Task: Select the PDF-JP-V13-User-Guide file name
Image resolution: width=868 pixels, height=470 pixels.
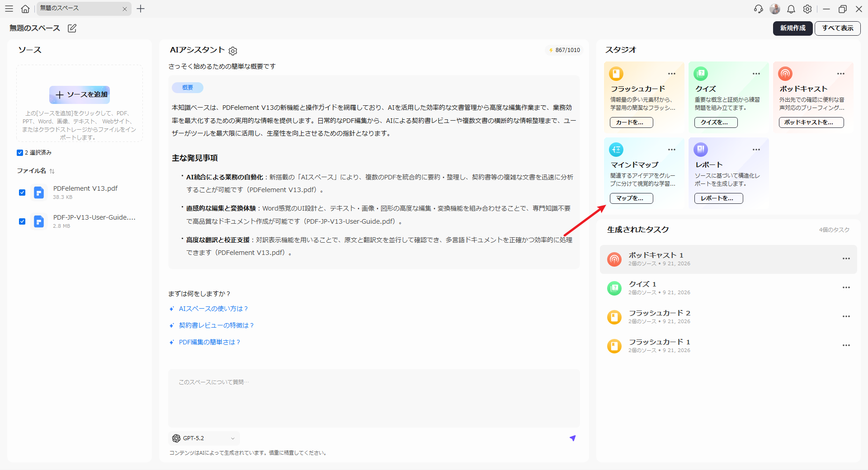Action: [94, 217]
